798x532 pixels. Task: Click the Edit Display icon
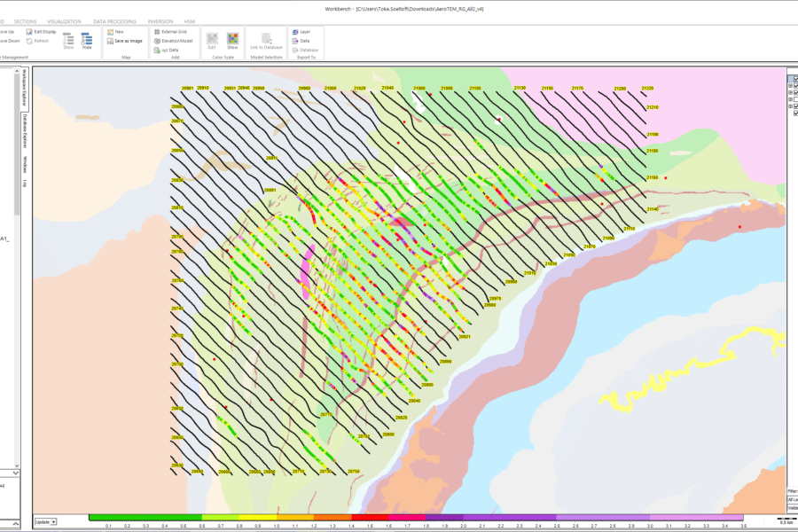(30, 32)
